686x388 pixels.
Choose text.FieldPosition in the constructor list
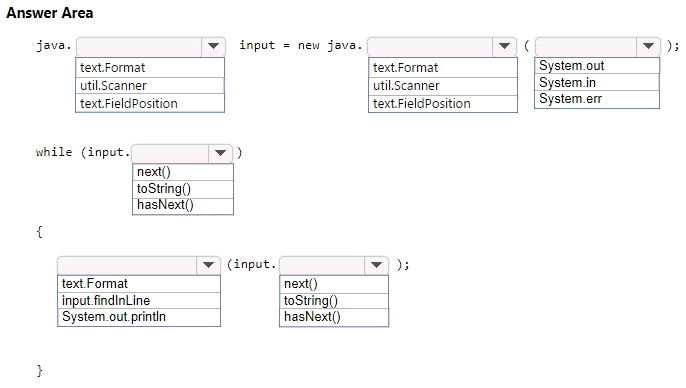(x=443, y=104)
